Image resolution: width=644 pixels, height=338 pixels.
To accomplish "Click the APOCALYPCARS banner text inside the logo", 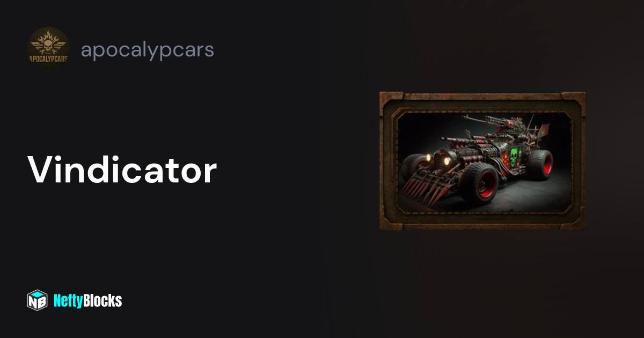I will (48, 59).
